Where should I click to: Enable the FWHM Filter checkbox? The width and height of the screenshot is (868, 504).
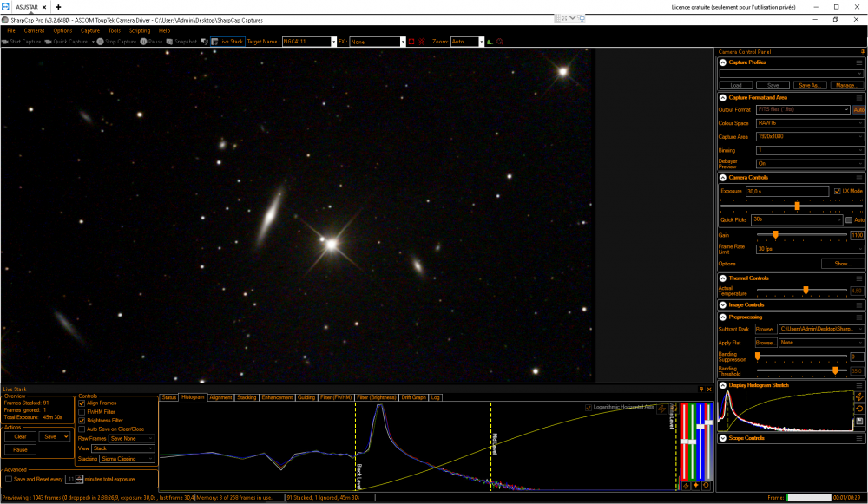click(x=82, y=412)
